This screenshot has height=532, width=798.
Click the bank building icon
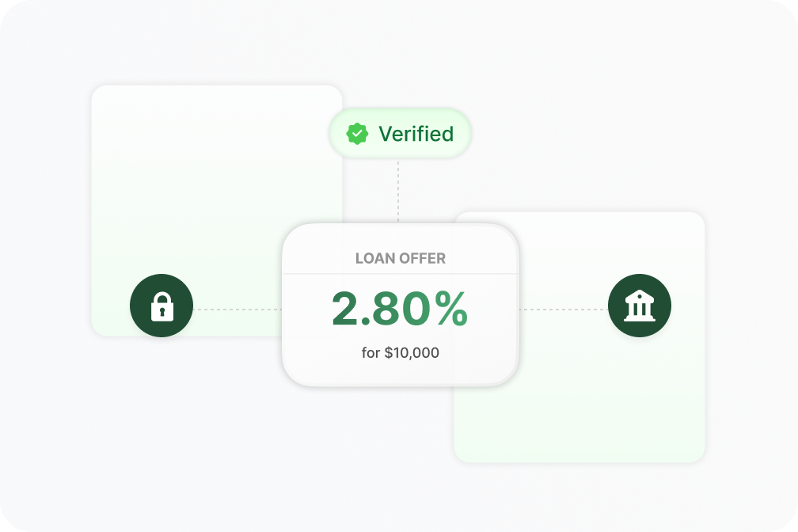pos(639,306)
